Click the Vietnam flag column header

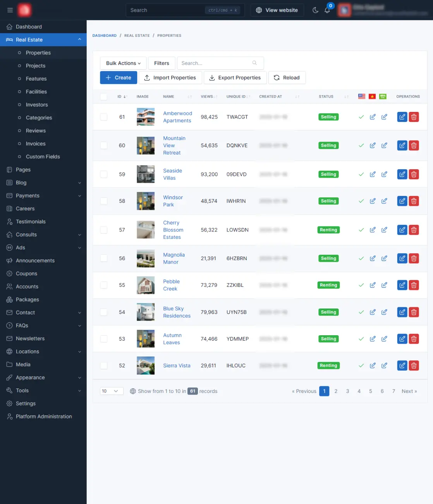pos(372,96)
